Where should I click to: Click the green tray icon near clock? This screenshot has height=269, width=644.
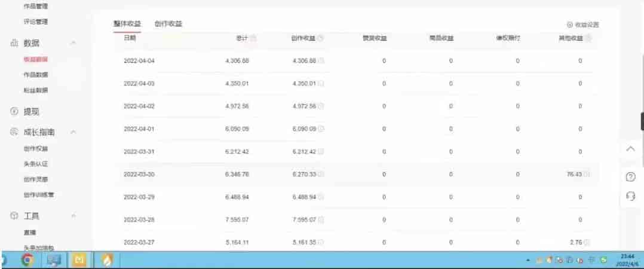click(603, 260)
